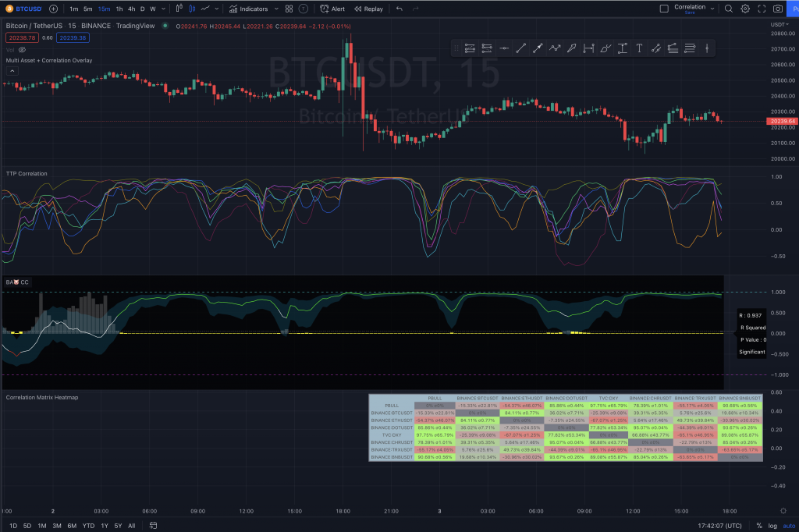Select the vertical price range tool
This screenshot has width=799, height=532.
[622, 48]
